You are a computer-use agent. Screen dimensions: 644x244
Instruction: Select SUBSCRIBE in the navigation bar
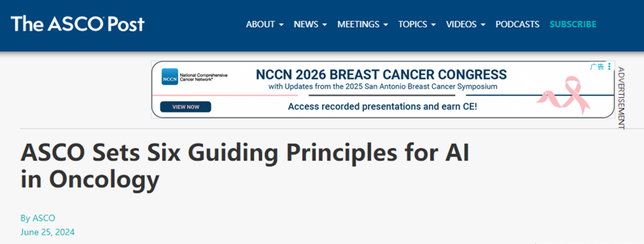(573, 24)
